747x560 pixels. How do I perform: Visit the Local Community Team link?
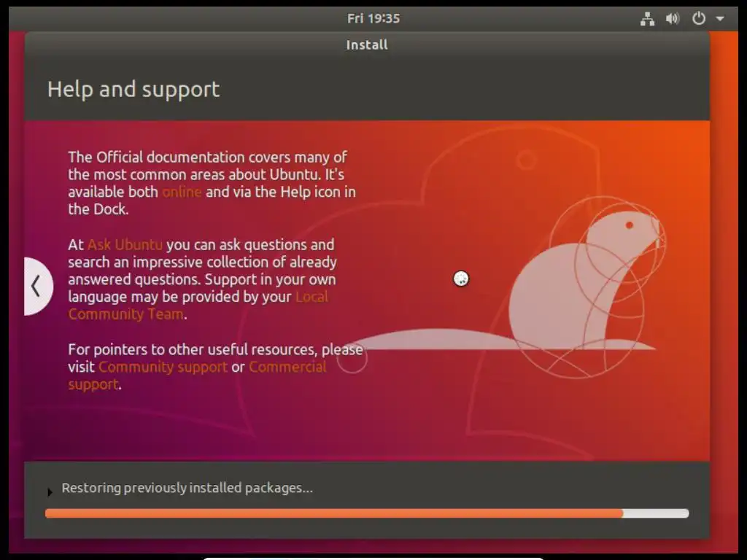pos(198,306)
